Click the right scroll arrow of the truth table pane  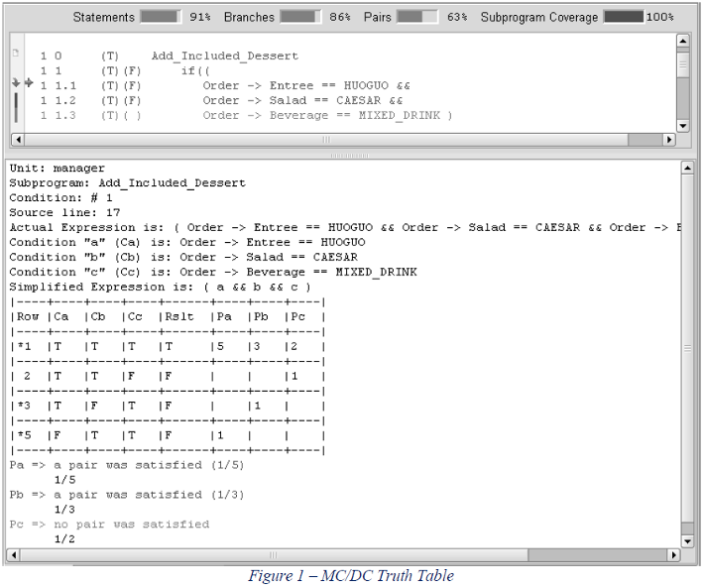(674, 555)
